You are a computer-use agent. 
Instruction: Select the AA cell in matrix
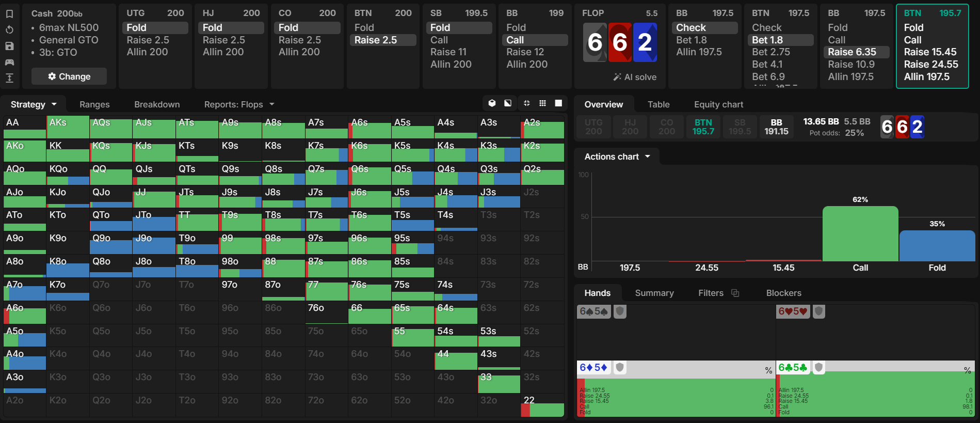25,127
